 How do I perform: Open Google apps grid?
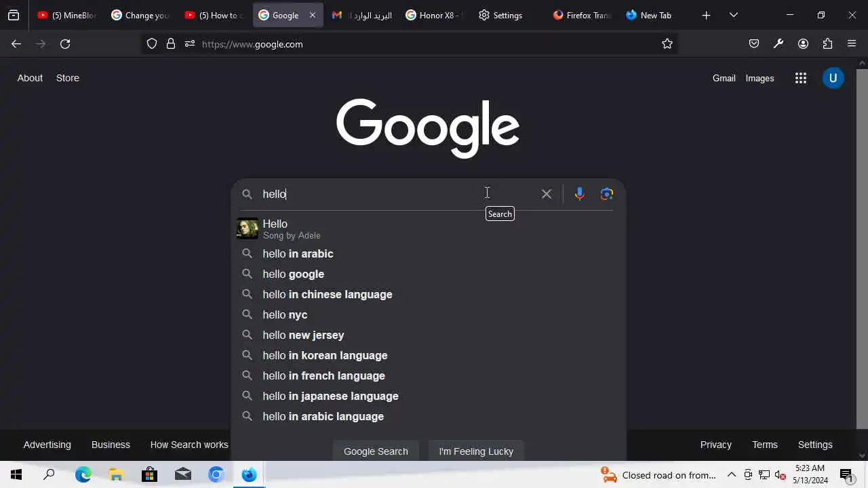pos(801,78)
